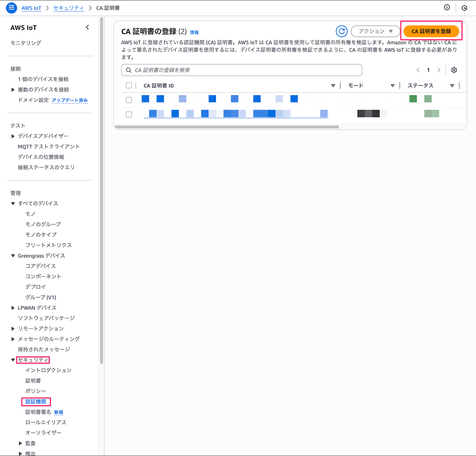
Task: Expand リモートアクション section
Action: click(x=13, y=329)
